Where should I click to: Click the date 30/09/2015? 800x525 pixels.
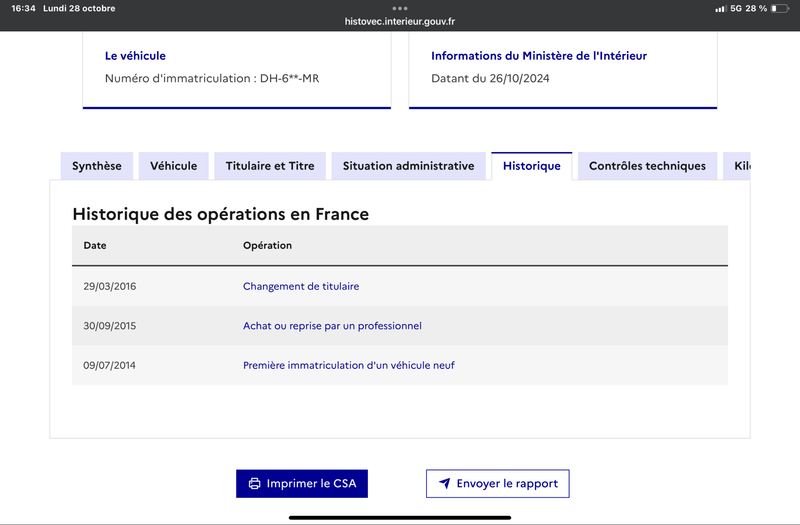point(110,326)
